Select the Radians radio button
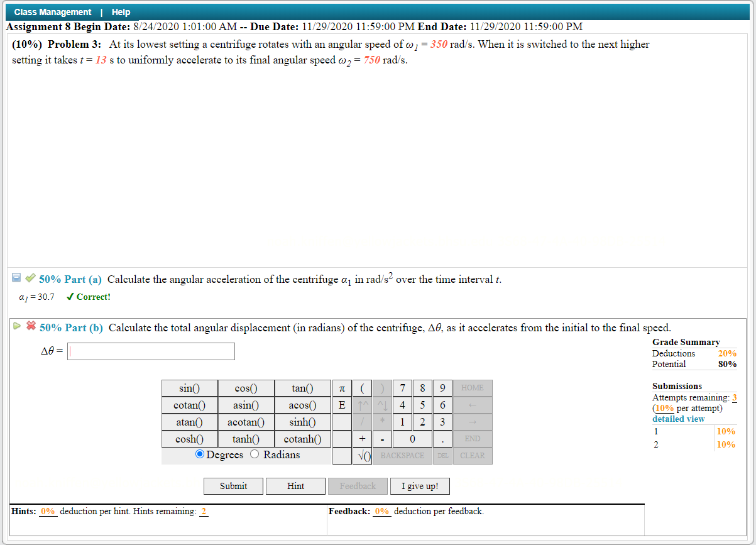Screen dimensions: 756x545 255,454
